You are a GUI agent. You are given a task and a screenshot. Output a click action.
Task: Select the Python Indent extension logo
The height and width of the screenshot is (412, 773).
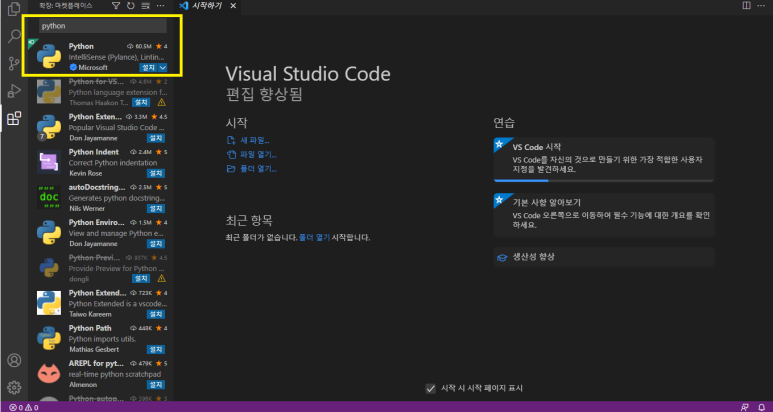click(x=49, y=162)
